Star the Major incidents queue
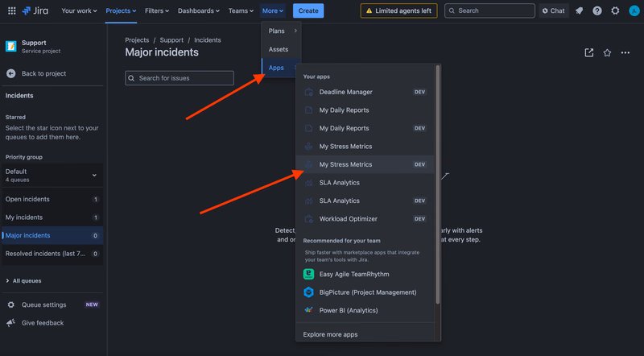644x356 pixels. click(x=607, y=52)
